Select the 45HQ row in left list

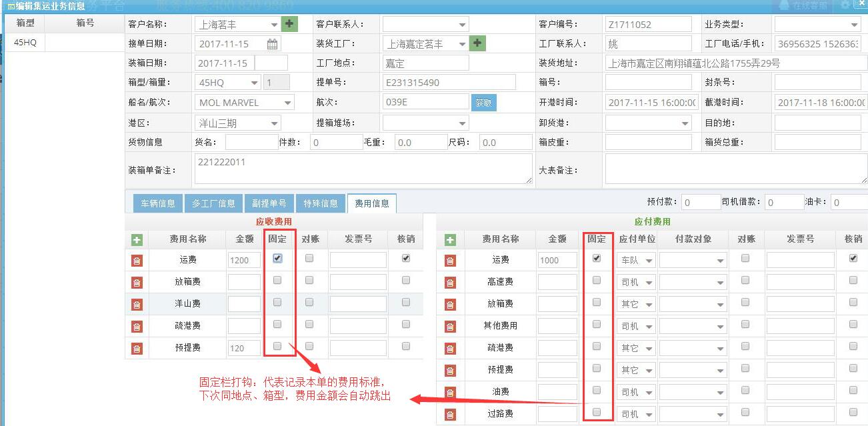(x=25, y=42)
